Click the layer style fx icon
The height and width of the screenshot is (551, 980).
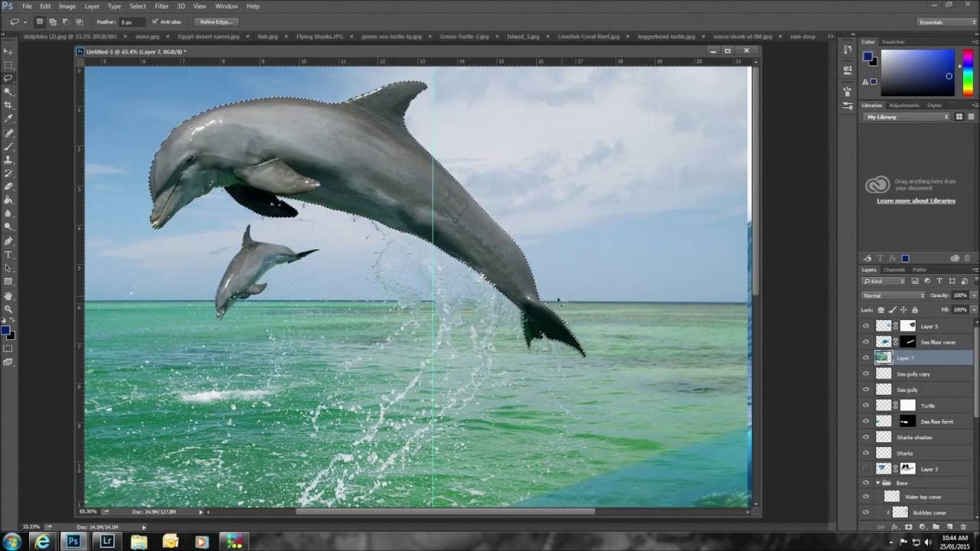pyautogui.click(x=894, y=527)
